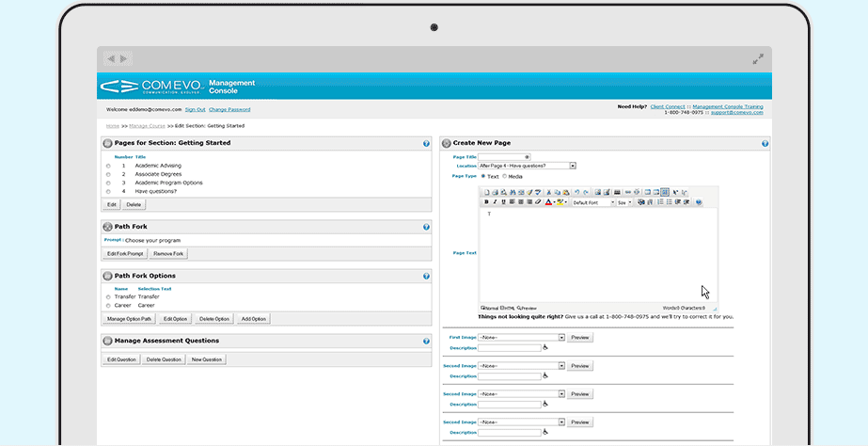Image resolution: width=868 pixels, height=446 pixels.
Task: Click the Underline formatting icon
Action: [504, 202]
